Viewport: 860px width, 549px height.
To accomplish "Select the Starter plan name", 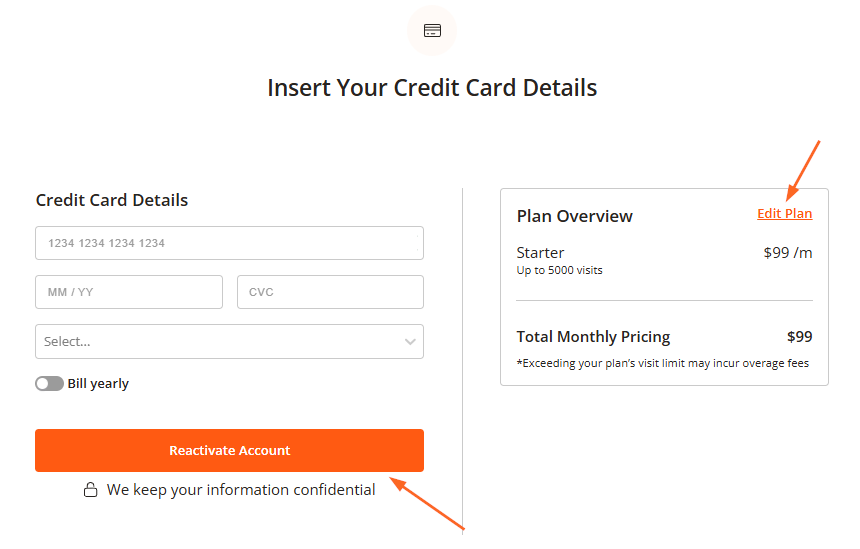I will [540, 252].
